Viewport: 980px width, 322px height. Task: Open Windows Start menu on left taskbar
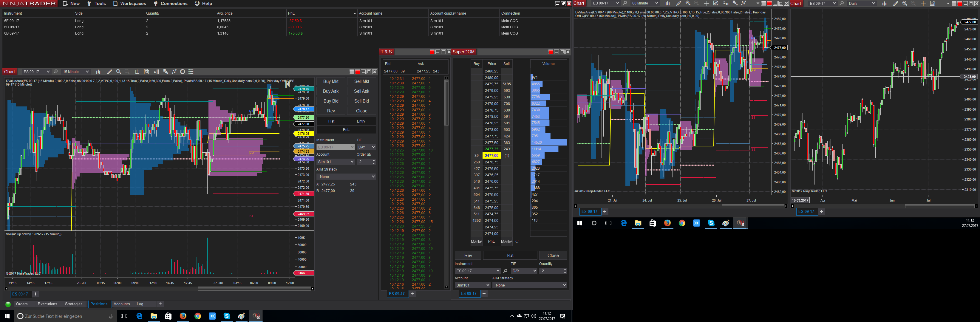(7, 316)
